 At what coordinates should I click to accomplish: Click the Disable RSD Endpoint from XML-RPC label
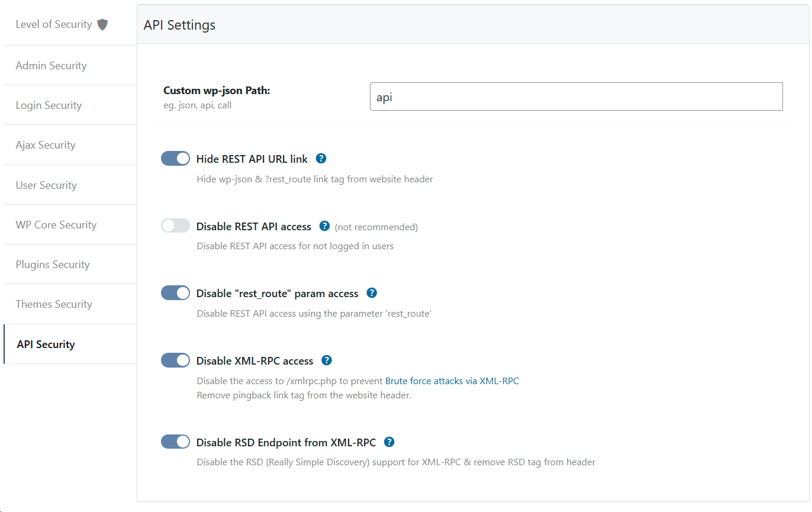(286, 443)
